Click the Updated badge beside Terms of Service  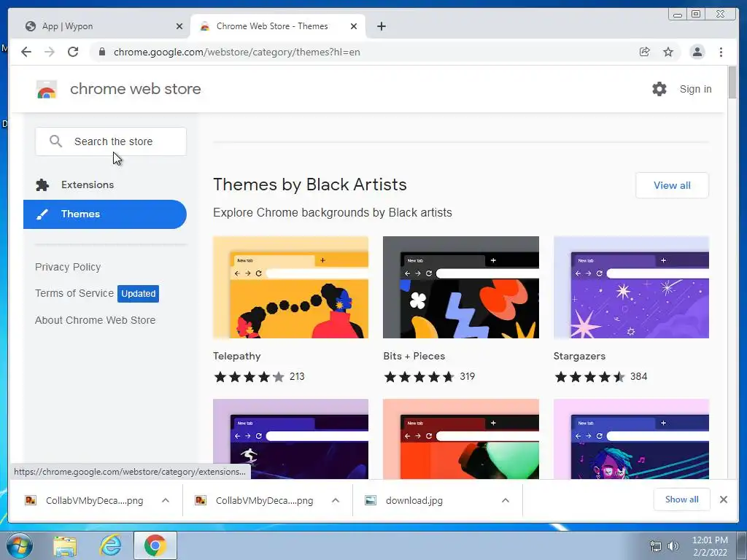(x=138, y=293)
